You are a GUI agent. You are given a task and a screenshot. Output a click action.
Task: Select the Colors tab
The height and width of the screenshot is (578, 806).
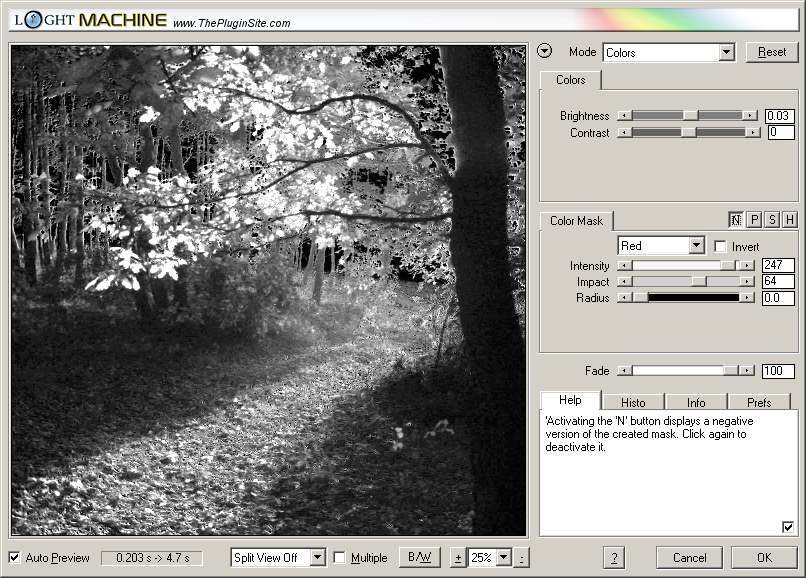[x=571, y=80]
